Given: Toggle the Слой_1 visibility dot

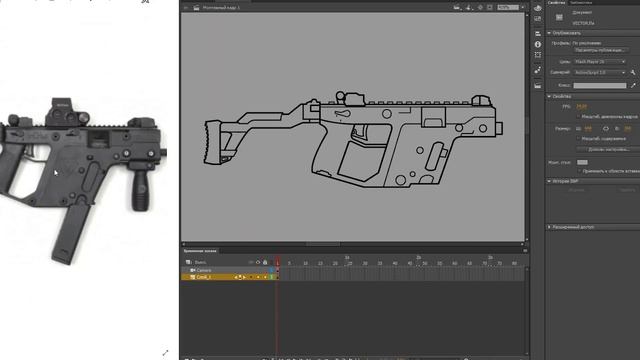Looking at the screenshot, I should (x=258, y=277).
